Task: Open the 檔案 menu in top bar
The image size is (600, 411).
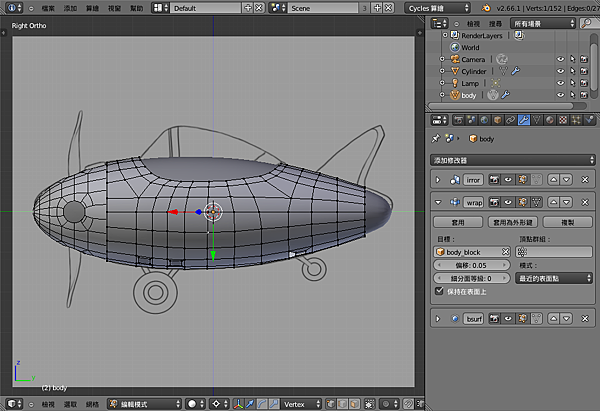Action: click(x=48, y=8)
